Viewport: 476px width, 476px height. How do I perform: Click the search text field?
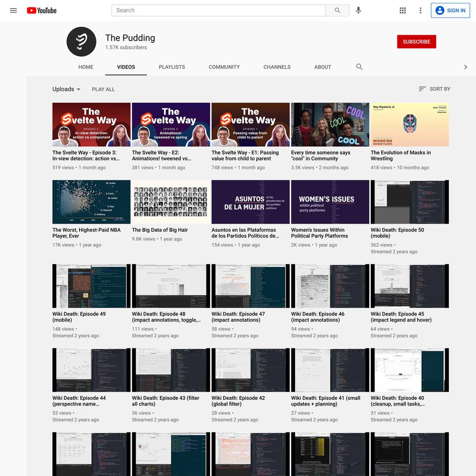218,10
